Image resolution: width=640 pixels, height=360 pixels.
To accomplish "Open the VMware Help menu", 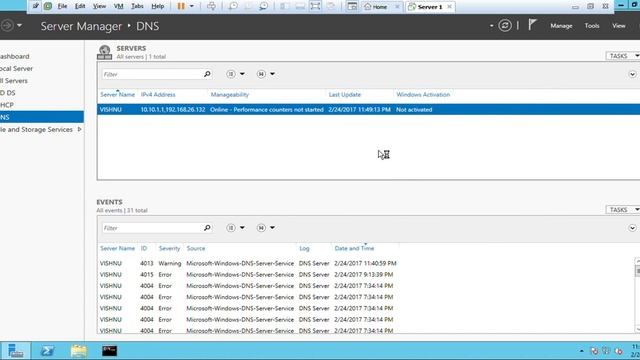I will coord(158,6).
